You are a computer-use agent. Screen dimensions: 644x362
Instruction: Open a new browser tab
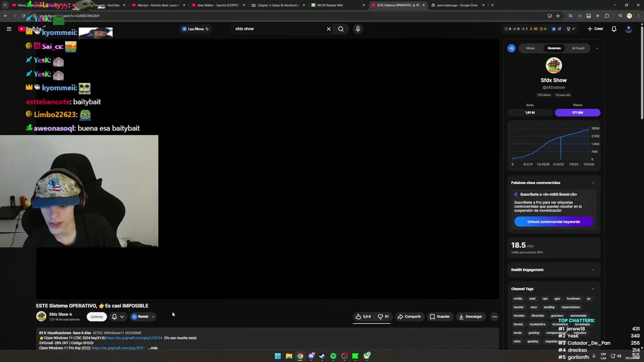pyautogui.click(x=492, y=5)
